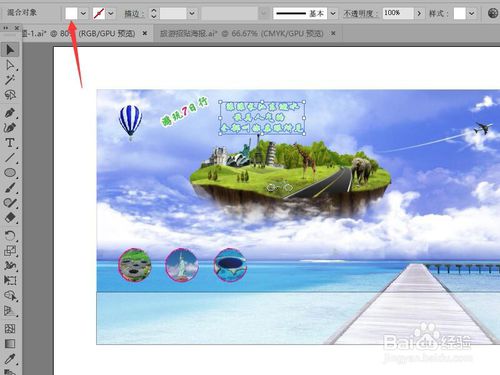Image resolution: width=500 pixels, height=375 pixels.
Task: Select the Rotate tool
Action: [x=10, y=235]
